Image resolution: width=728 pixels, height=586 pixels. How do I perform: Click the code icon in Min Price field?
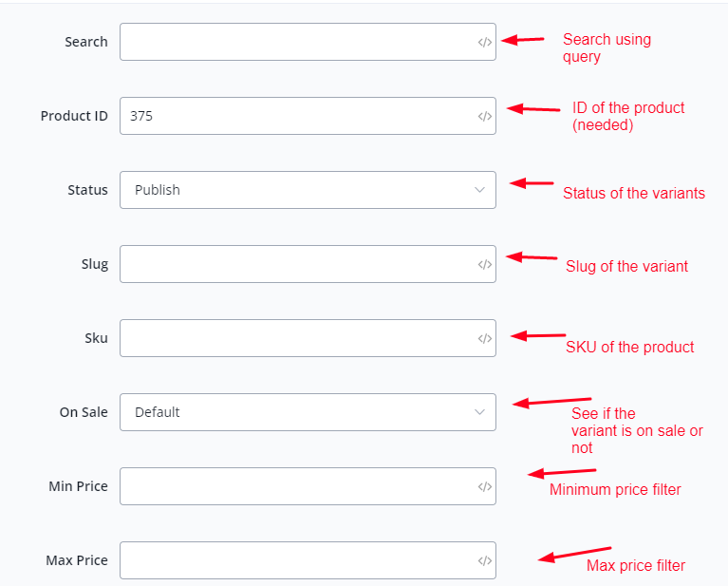pos(484,486)
